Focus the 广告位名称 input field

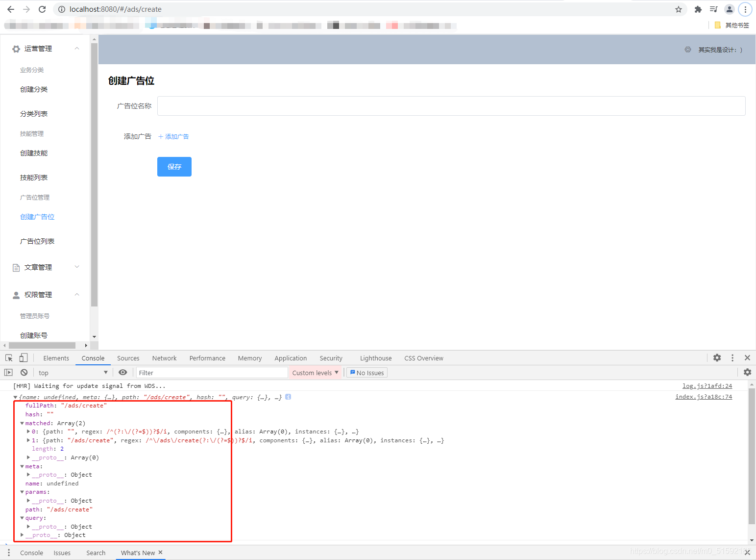451,106
